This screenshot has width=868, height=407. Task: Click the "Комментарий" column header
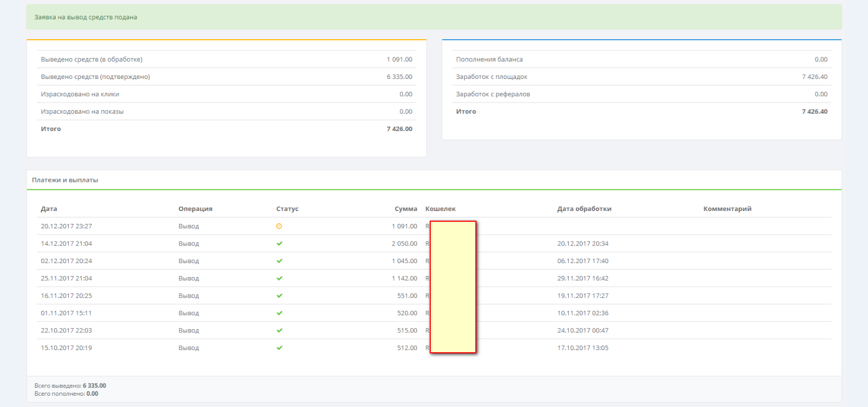coord(727,209)
